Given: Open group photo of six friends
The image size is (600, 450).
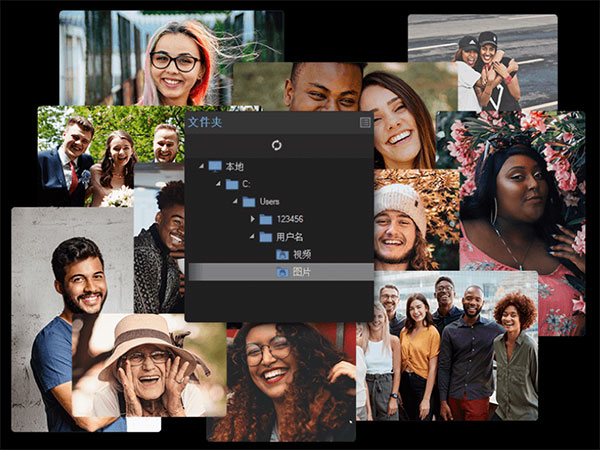Looking at the screenshot, I should 447,346.
